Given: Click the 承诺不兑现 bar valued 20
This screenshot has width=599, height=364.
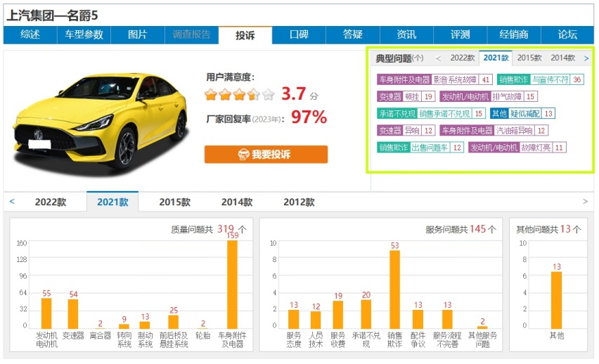Looking at the screenshot, I should [366, 314].
